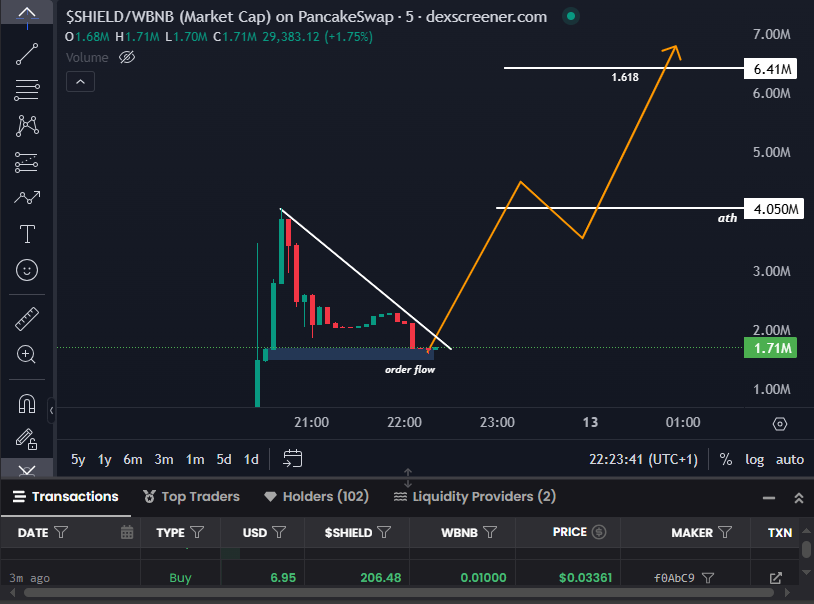The image size is (814, 604).
Task: Set chart range to 1y
Action: coord(105,460)
